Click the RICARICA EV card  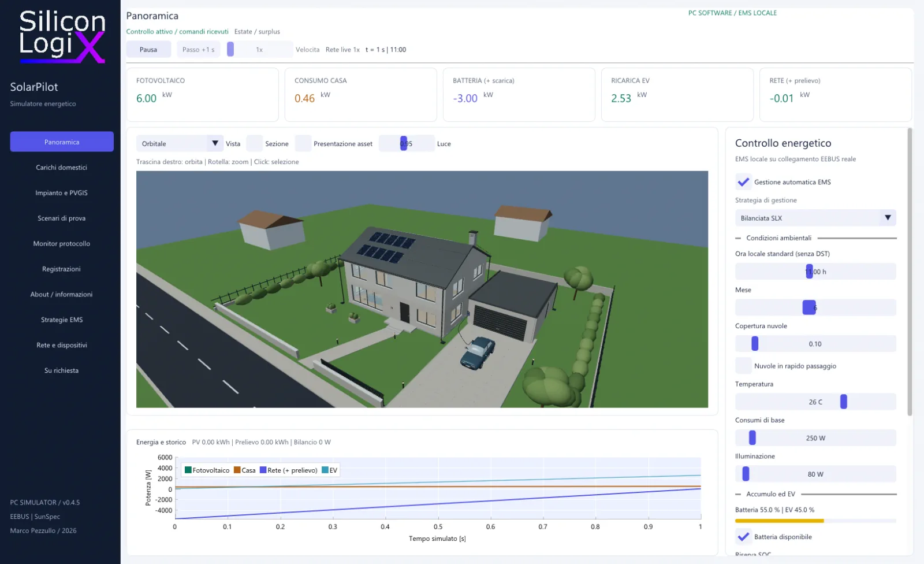coord(677,95)
